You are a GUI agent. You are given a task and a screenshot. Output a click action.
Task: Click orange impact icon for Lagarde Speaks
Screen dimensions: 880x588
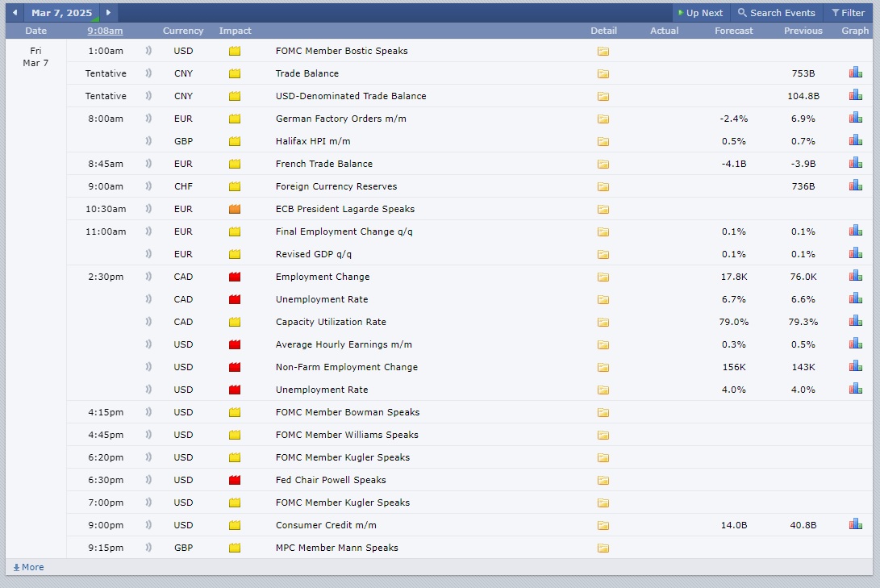coord(235,209)
